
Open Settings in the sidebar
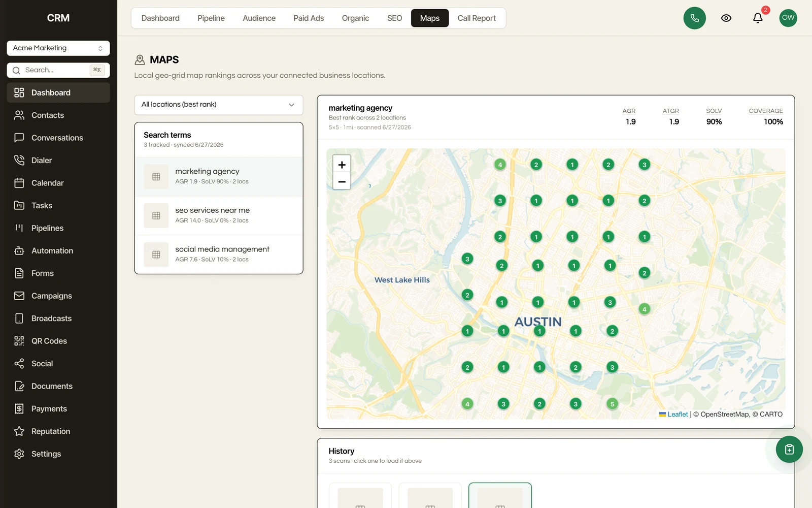(58, 454)
